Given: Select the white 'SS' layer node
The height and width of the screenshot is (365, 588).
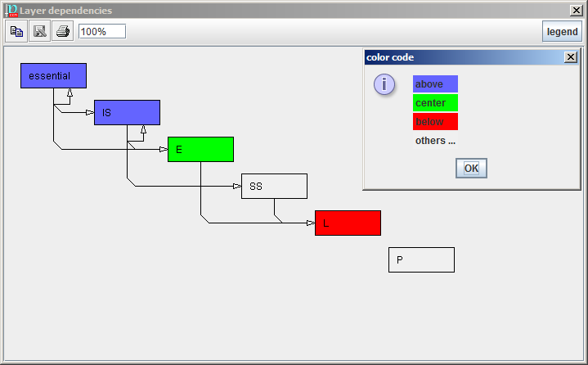Looking at the screenshot, I should click(274, 186).
